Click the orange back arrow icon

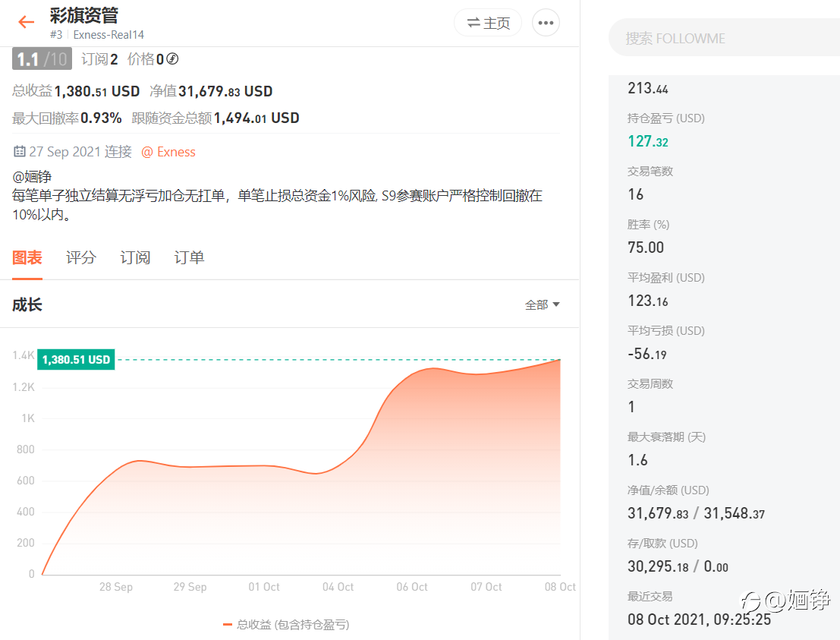[x=26, y=22]
